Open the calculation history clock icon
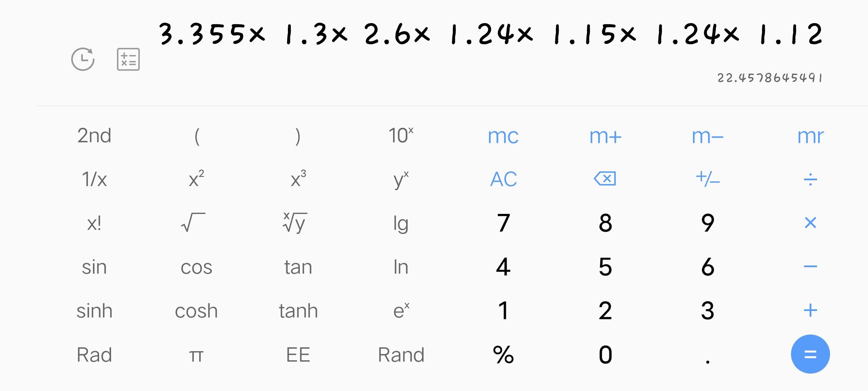 [x=83, y=59]
